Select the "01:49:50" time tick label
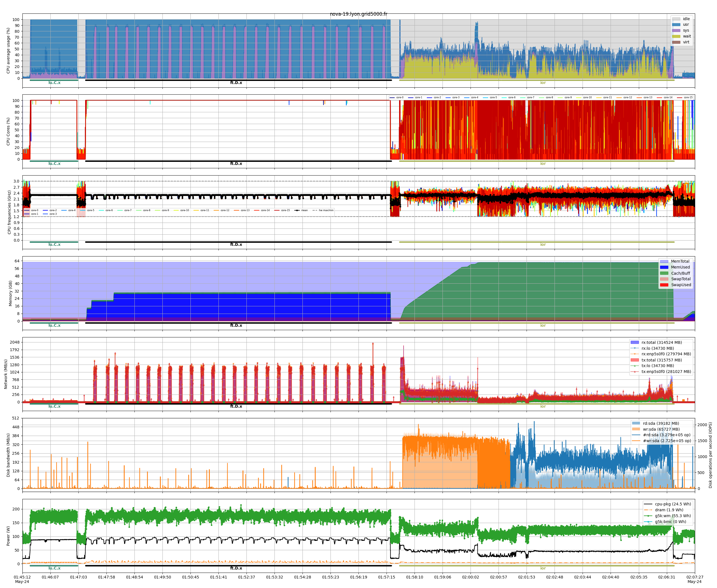 [x=162, y=577]
